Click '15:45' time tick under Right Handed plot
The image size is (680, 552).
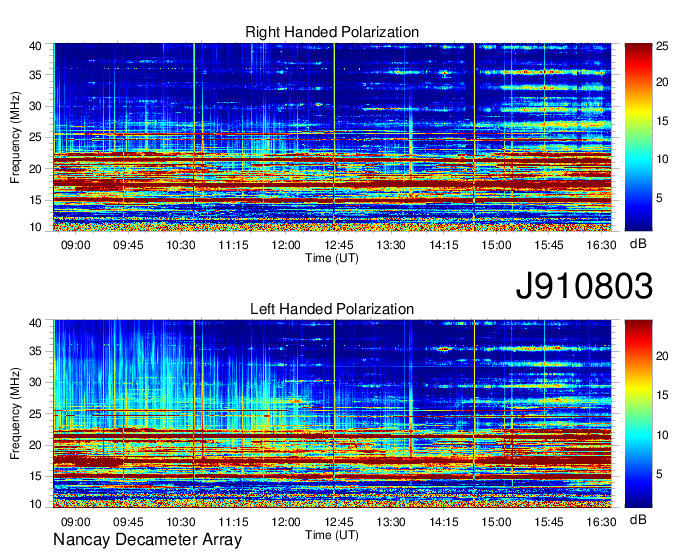[549, 245]
